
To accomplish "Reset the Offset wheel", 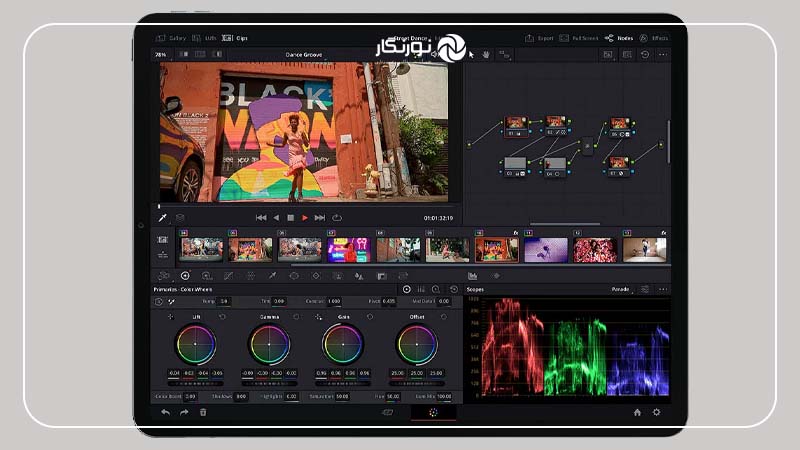I will pyautogui.click(x=444, y=317).
